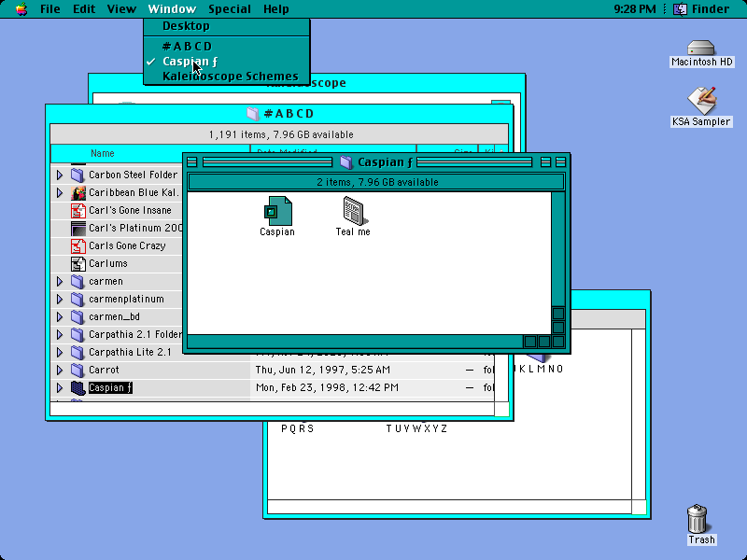Choose checked Caspian ƒ in Window menu
The height and width of the screenshot is (560, 747).
(x=227, y=62)
